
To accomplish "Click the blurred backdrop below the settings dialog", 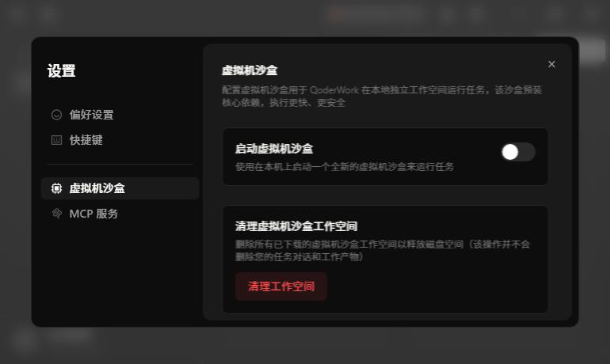I will 305,346.
